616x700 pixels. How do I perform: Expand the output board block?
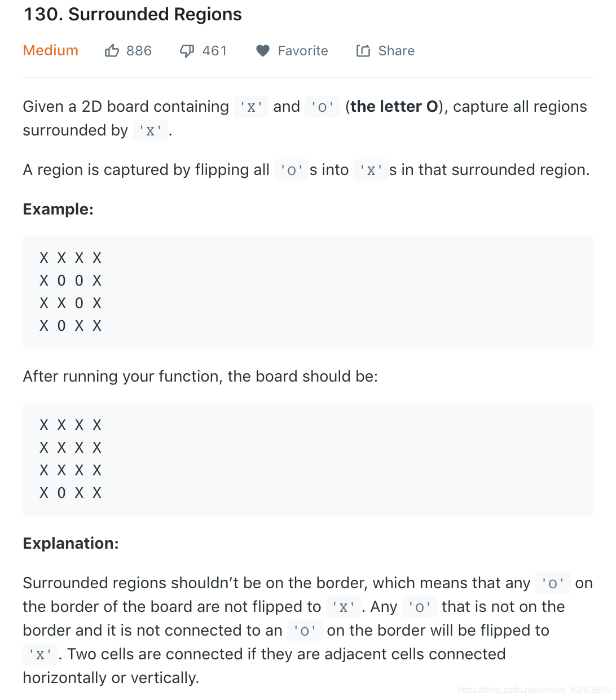pos(307,458)
